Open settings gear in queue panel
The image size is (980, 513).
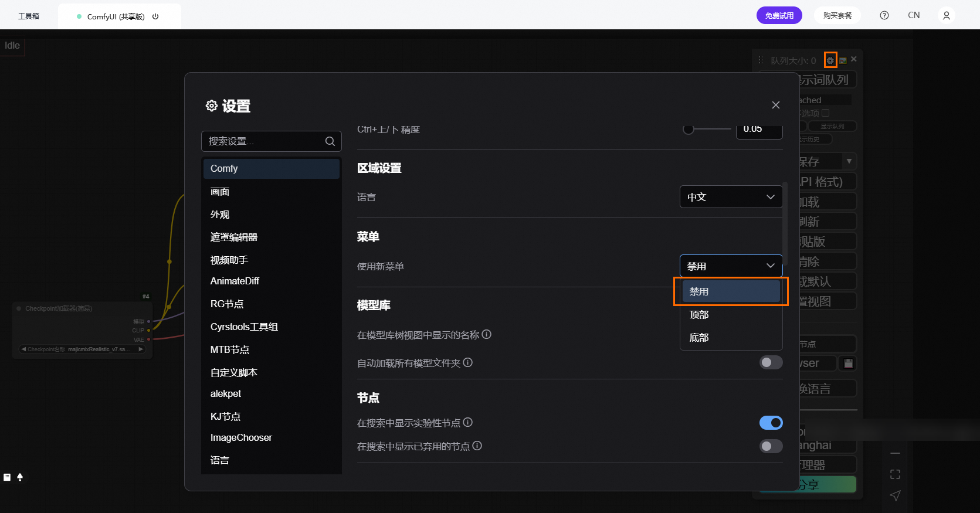[x=830, y=60]
